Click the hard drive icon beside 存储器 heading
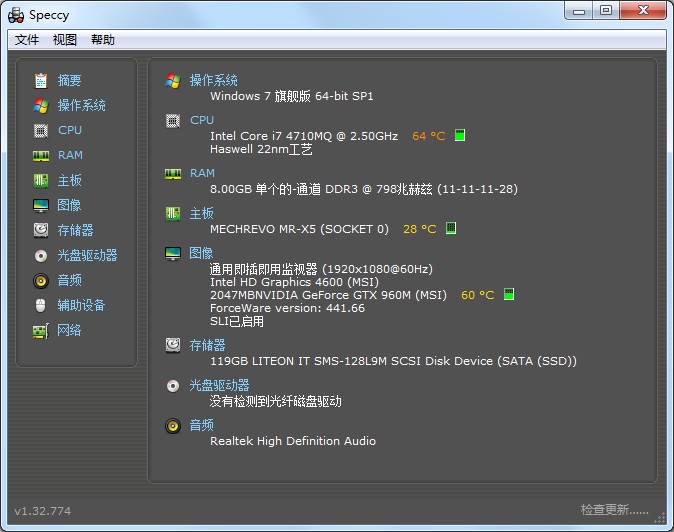The width and height of the screenshot is (674, 532). point(173,345)
